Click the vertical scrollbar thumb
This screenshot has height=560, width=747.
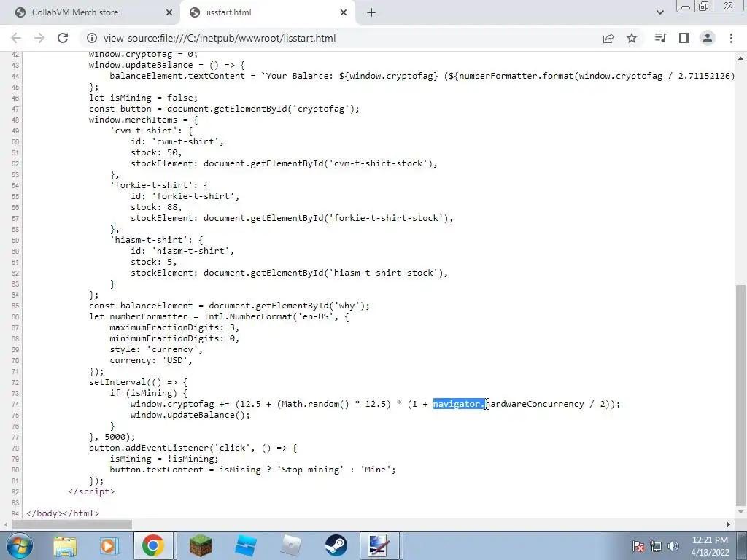[740, 395]
